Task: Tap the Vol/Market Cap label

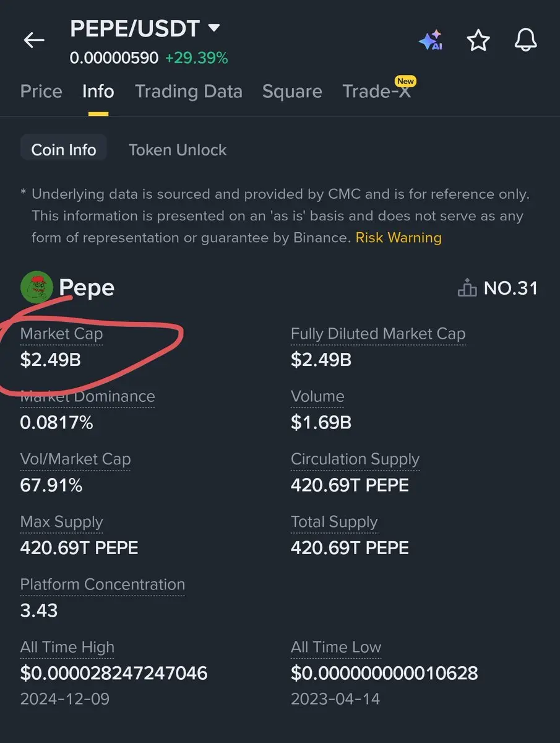Action: point(75,459)
